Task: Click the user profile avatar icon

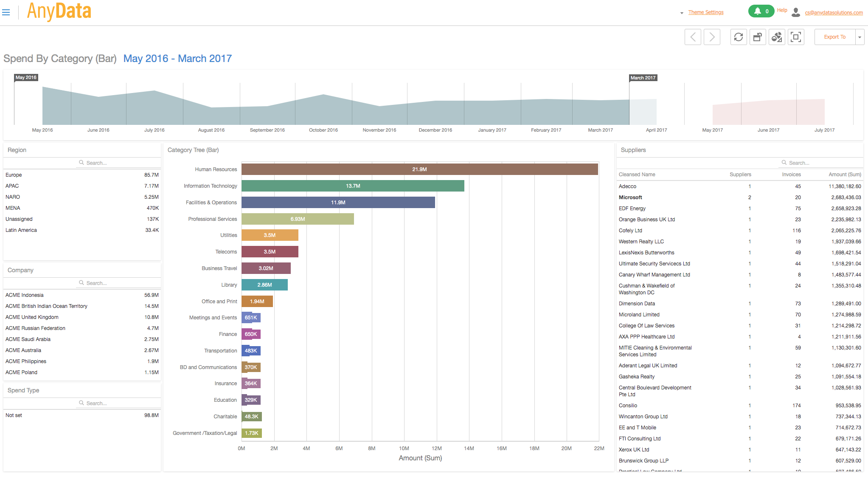Action: pyautogui.click(x=796, y=12)
